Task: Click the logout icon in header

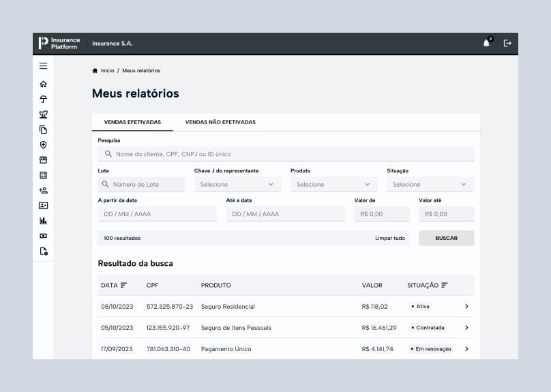Action: pyautogui.click(x=507, y=43)
